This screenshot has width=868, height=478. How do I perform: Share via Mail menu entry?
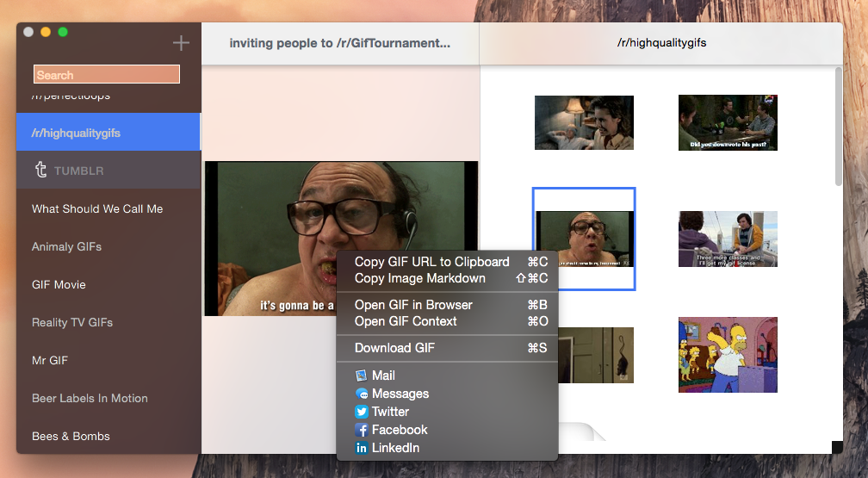(x=447, y=376)
